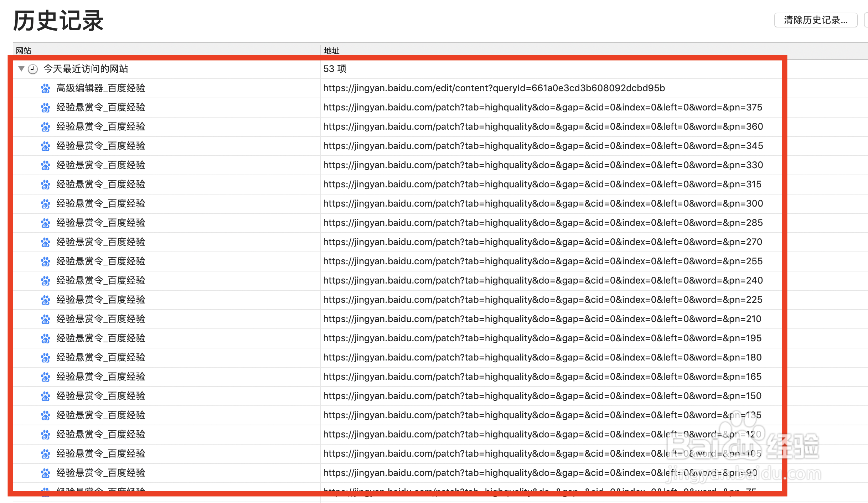Image resolution: width=868 pixels, height=503 pixels.
Task: Select the 经验悬赏令 title in pn=255 row
Action: point(101,261)
